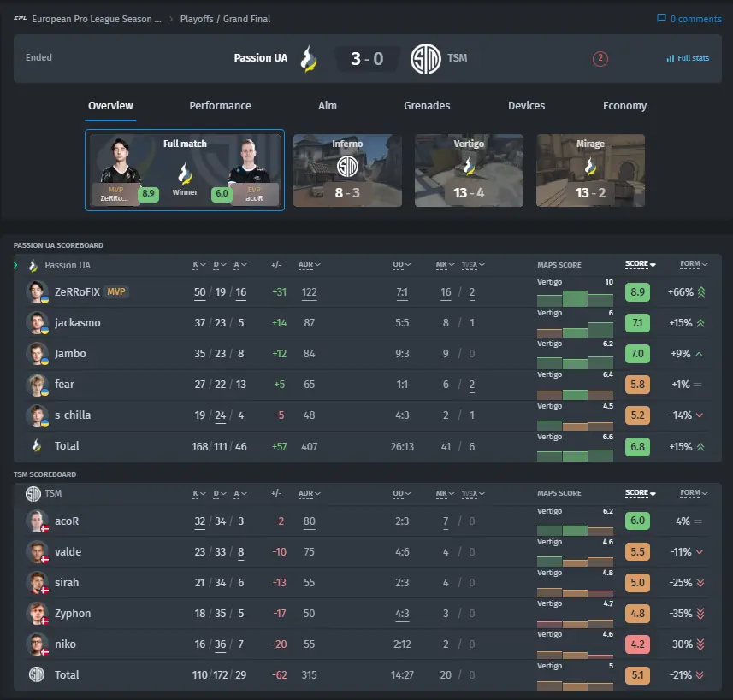Click ZeRRoFIX's double-arrow form trend icon
733x700 pixels.
[701, 292]
